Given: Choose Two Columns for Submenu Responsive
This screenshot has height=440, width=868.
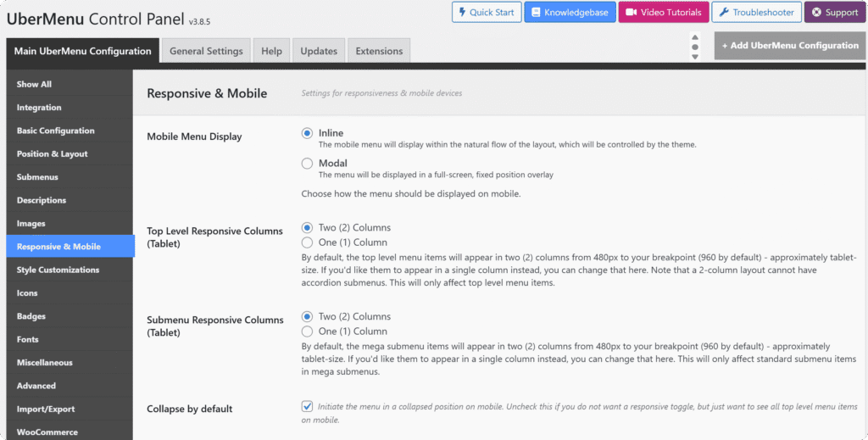Looking at the screenshot, I should pos(307,316).
